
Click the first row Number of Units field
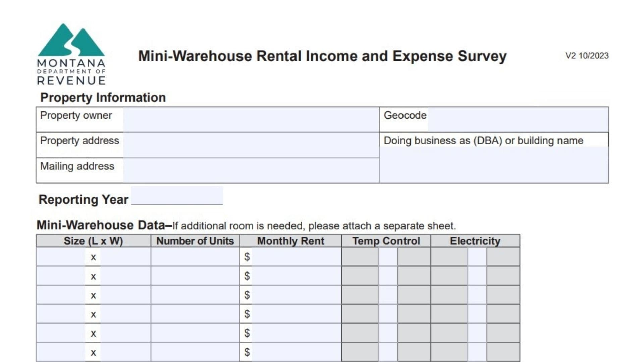195,257
